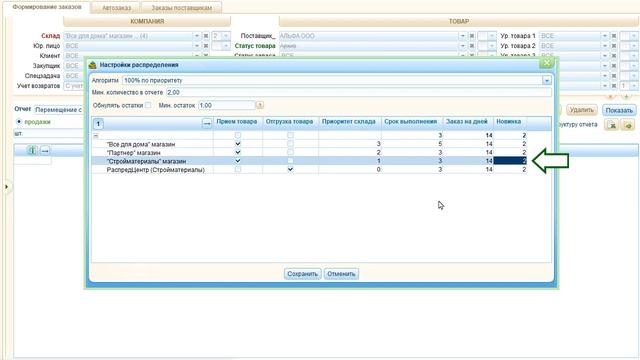Click the side panel expand arrow at the left edge

(6, 187)
